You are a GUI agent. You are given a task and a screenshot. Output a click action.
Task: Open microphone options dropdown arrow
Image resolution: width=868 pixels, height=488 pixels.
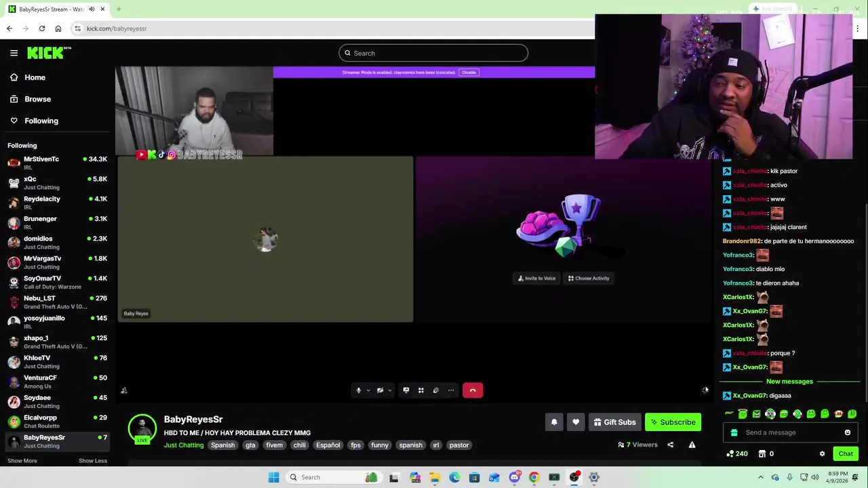(x=368, y=390)
